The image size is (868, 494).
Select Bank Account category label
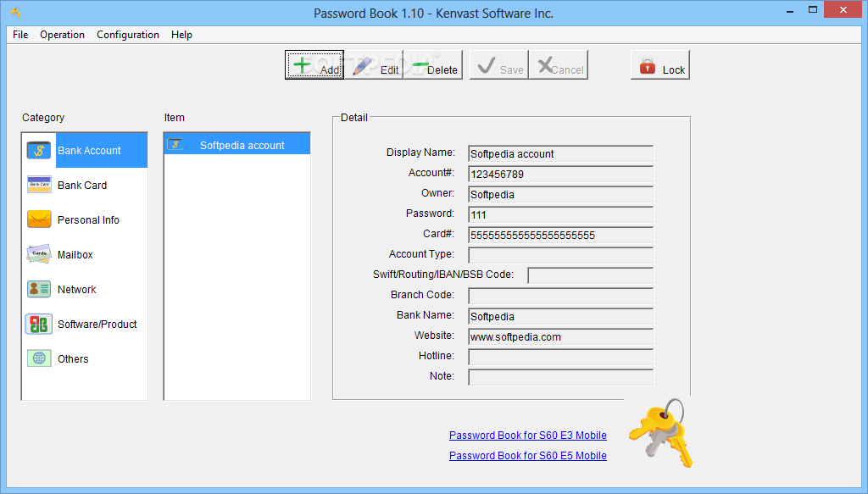[x=89, y=151]
